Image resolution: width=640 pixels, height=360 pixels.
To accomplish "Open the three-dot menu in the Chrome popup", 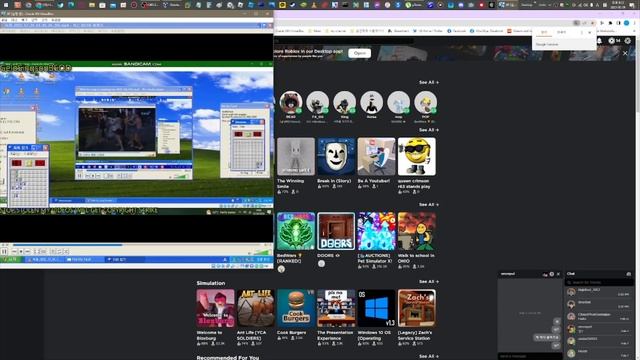I will click(582, 32).
